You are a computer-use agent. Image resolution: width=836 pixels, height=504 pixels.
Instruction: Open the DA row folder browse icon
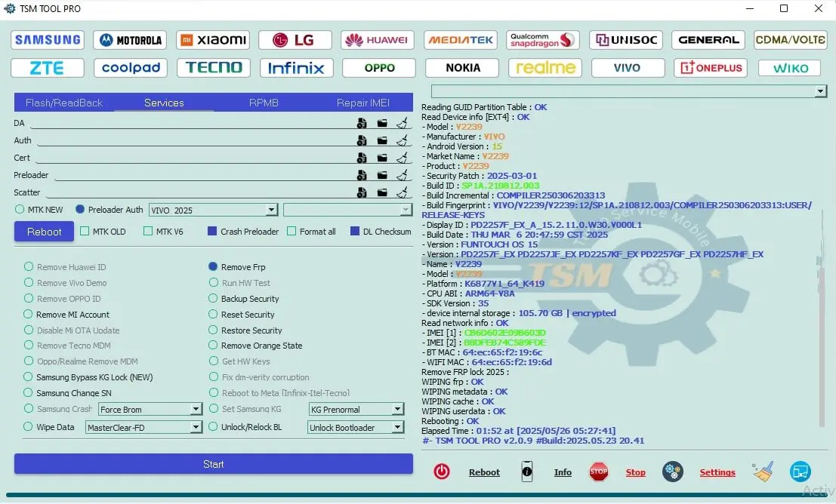click(382, 124)
